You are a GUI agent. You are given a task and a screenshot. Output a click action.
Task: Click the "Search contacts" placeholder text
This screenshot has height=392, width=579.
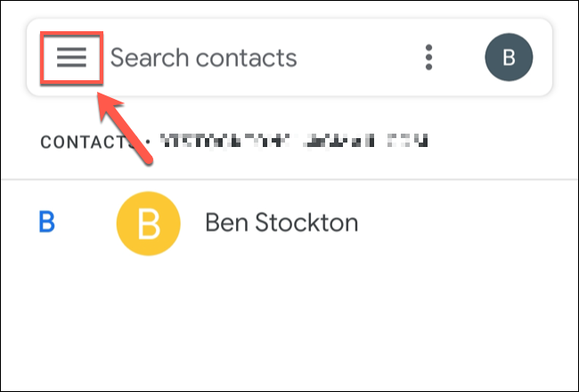(x=203, y=58)
